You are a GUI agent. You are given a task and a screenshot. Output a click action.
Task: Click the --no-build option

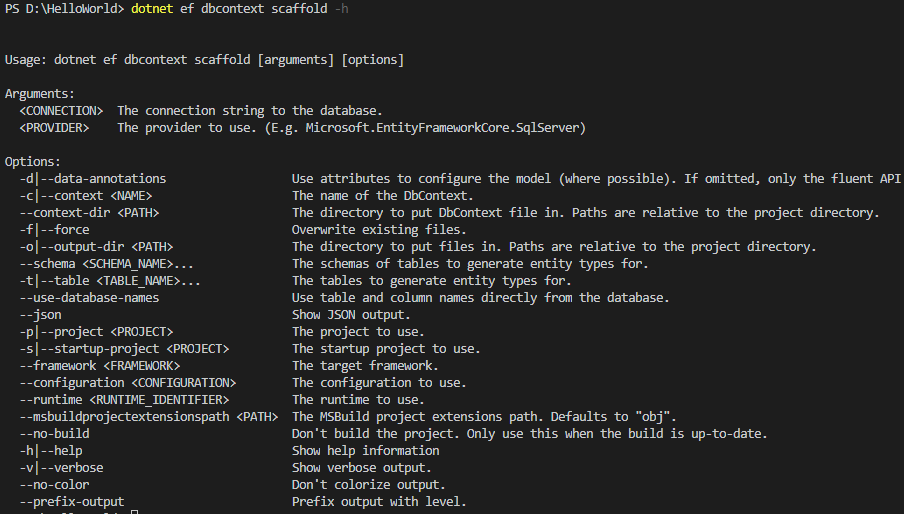tap(54, 433)
